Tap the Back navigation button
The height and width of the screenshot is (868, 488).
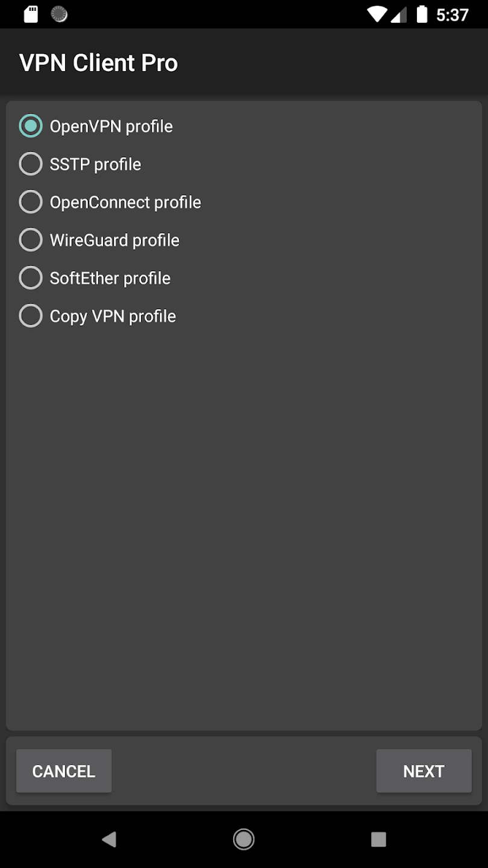[x=109, y=839]
